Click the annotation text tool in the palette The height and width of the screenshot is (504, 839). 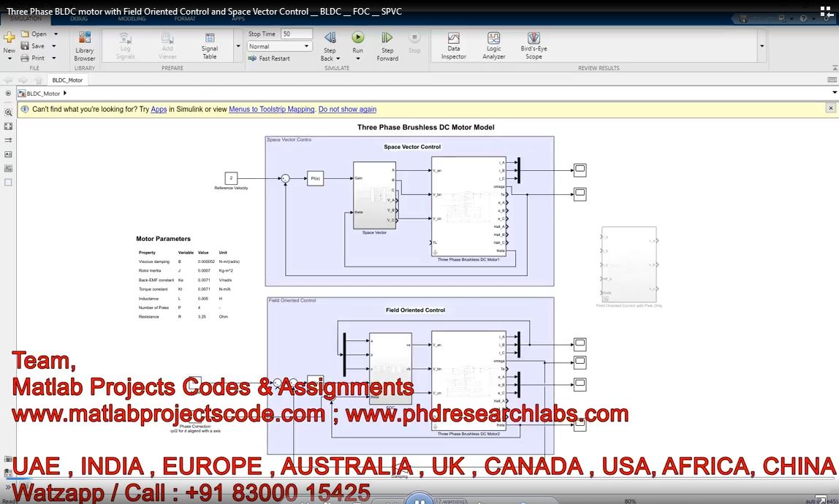8,154
